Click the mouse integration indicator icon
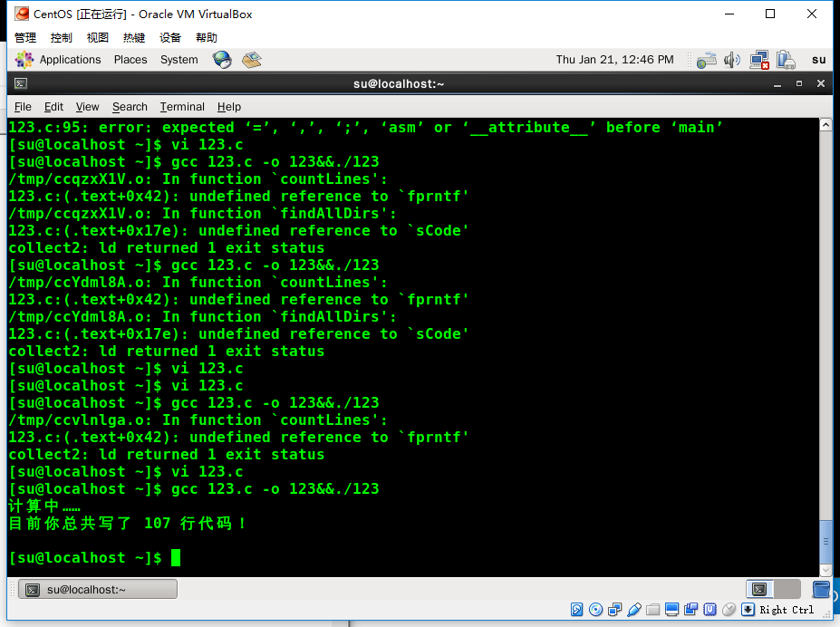This screenshot has width=840, height=627. 729,609
